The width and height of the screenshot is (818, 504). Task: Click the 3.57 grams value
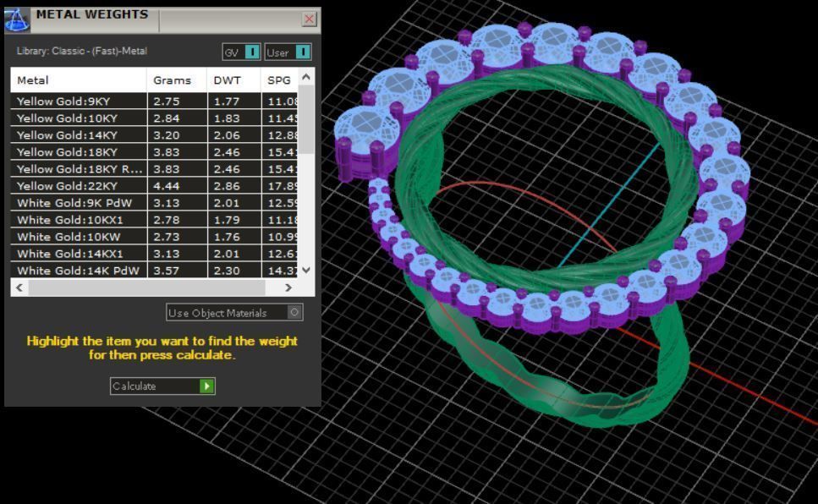[167, 271]
